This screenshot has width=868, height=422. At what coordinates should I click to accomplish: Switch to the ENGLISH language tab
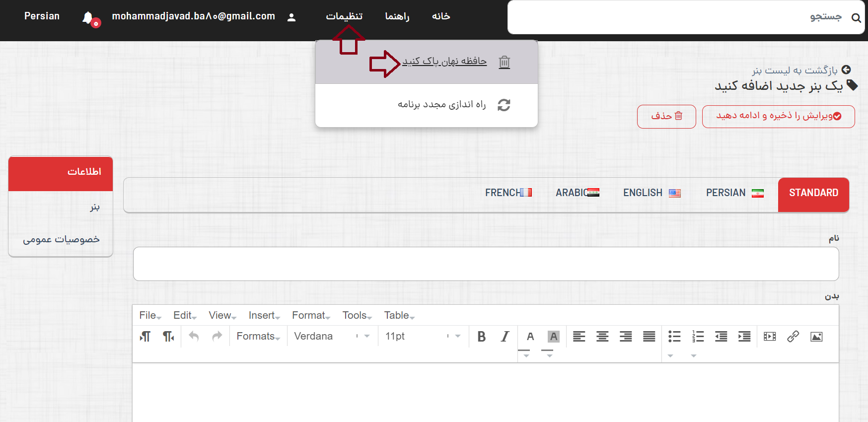click(x=651, y=193)
